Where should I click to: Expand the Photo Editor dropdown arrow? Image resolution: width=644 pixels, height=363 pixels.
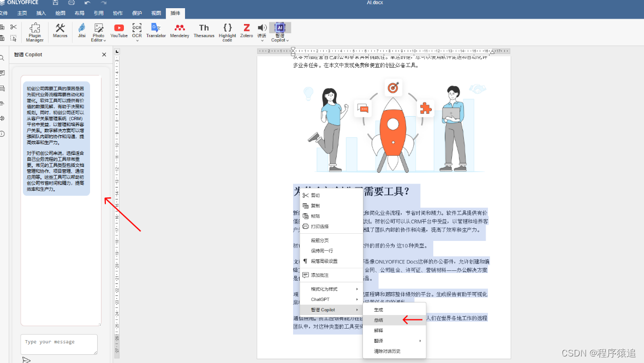[105, 40]
